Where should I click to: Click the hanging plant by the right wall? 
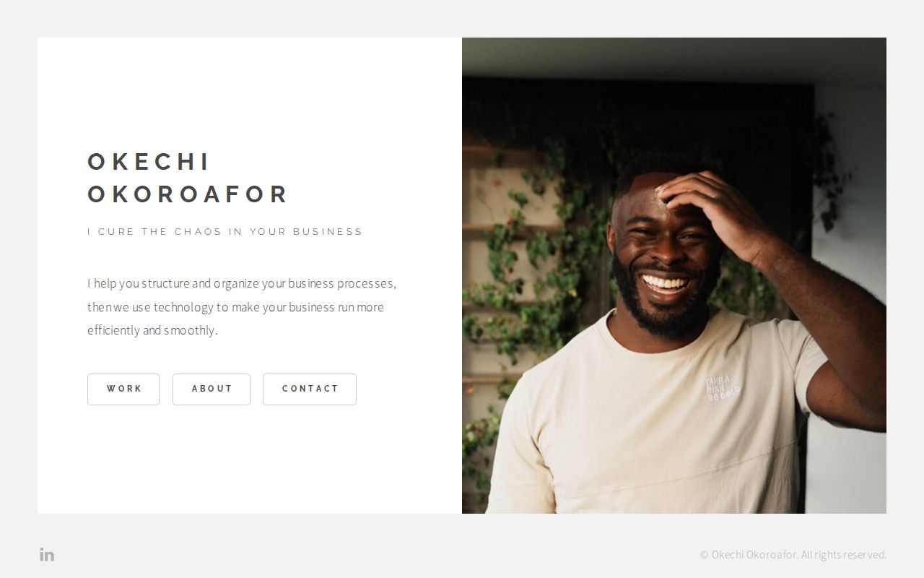[829, 173]
